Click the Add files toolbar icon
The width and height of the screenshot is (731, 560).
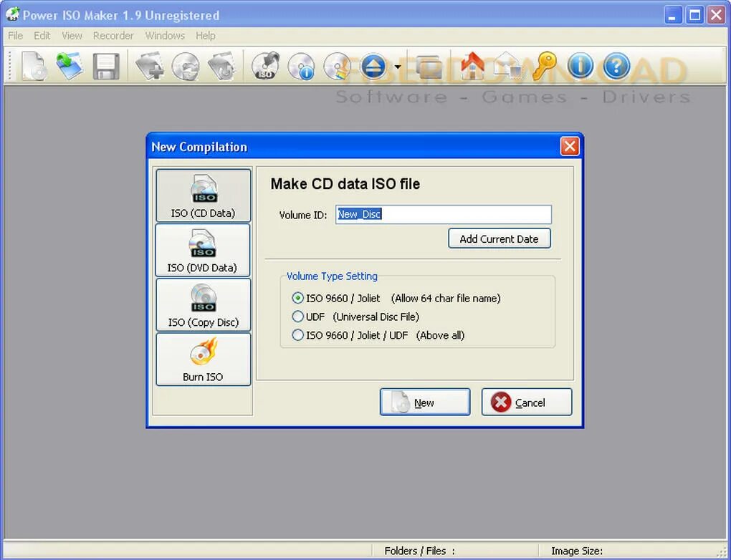(x=150, y=66)
